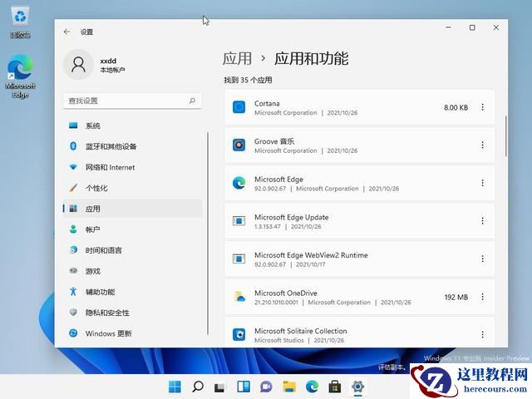Click the Groove 音乐 app icon
The height and width of the screenshot is (399, 532).
click(x=239, y=145)
